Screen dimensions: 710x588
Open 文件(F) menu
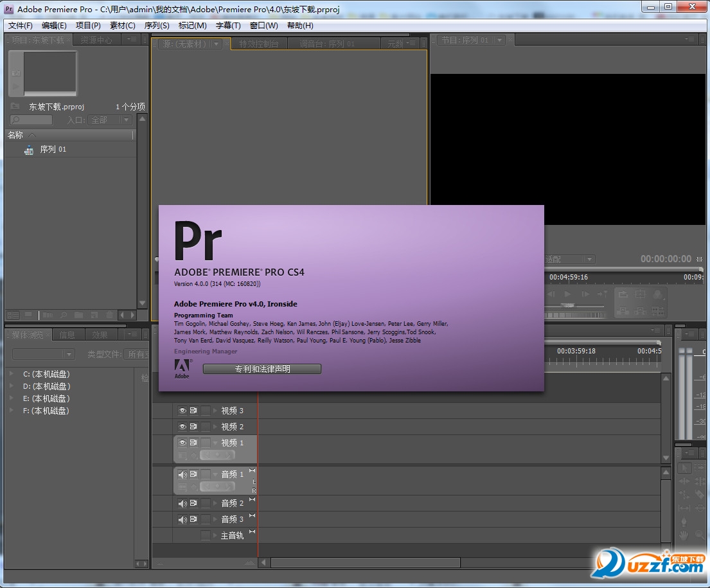coord(21,25)
